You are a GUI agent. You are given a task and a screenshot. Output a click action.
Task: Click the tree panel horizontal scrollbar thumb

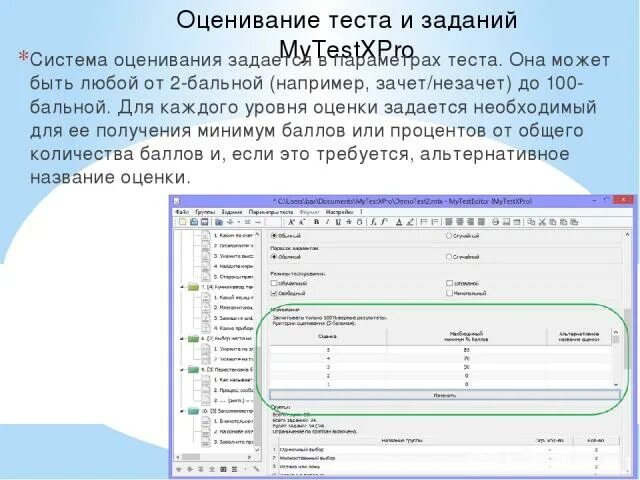tap(191, 457)
